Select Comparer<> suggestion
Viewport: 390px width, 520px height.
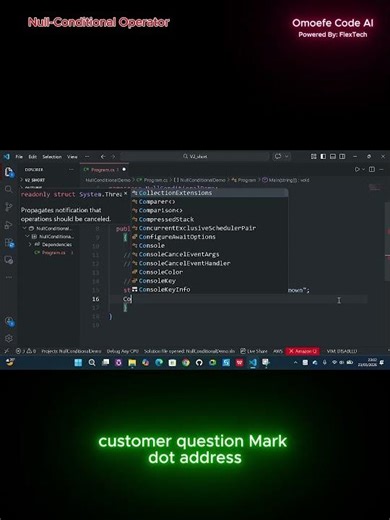(209, 201)
